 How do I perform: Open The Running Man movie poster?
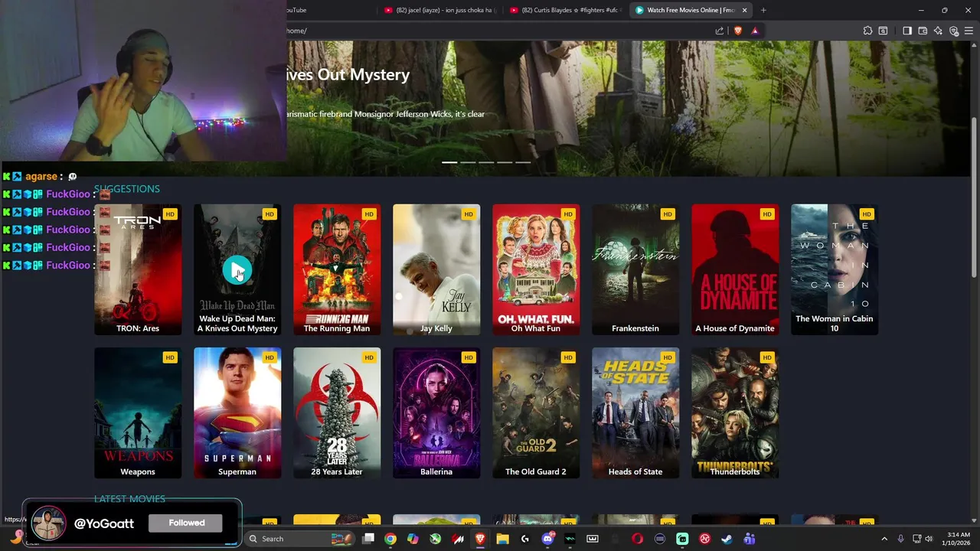(x=337, y=269)
